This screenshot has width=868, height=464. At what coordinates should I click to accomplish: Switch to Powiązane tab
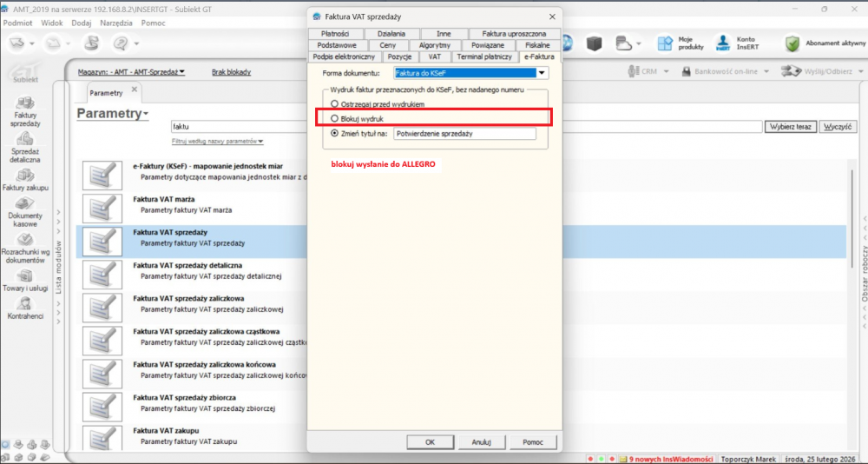point(487,45)
